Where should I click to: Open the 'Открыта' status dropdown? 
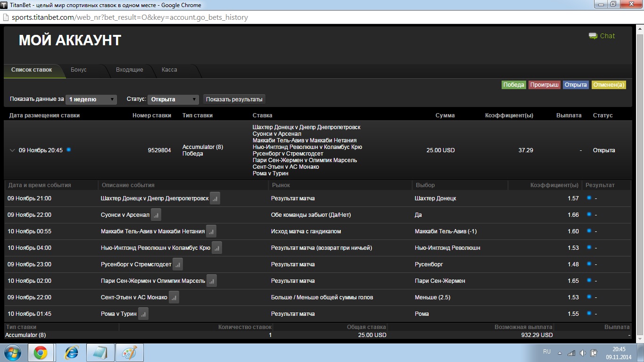coord(173,99)
